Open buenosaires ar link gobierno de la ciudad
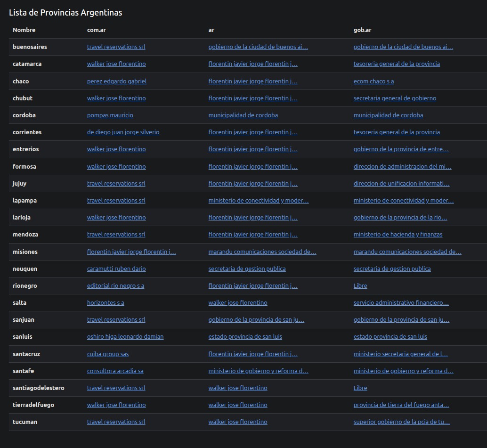The height and width of the screenshot is (448, 487). 258,47
